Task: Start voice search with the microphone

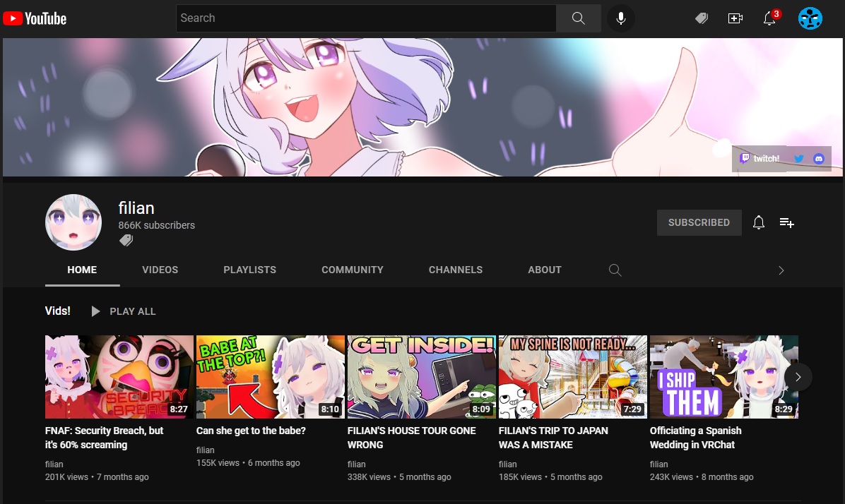Action: click(621, 18)
